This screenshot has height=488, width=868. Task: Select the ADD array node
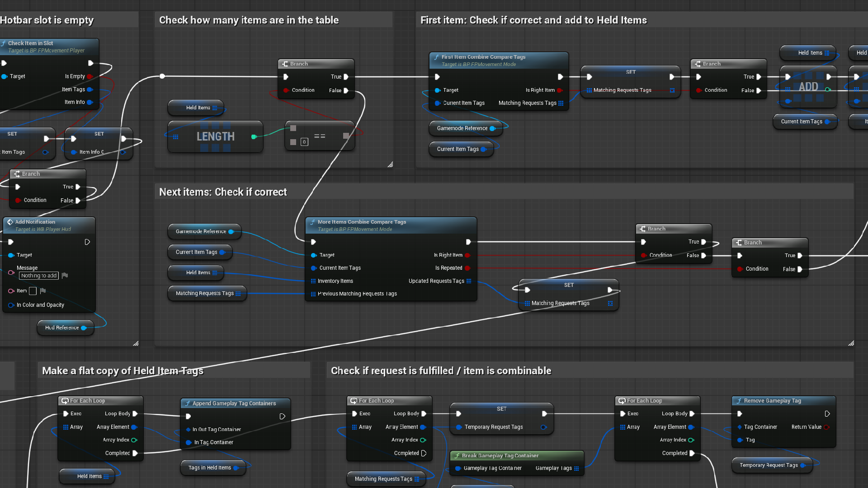tap(809, 87)
